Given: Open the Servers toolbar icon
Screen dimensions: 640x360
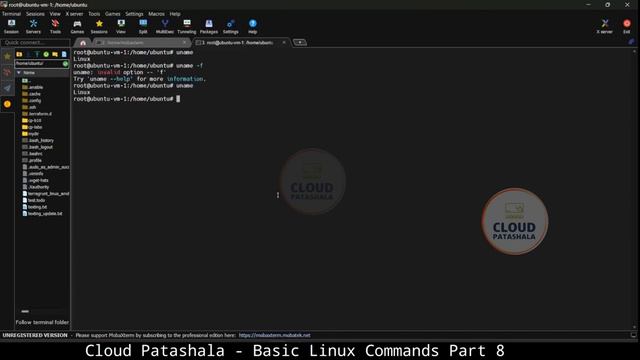Looking at the screenshot, I should pos(33,26).
